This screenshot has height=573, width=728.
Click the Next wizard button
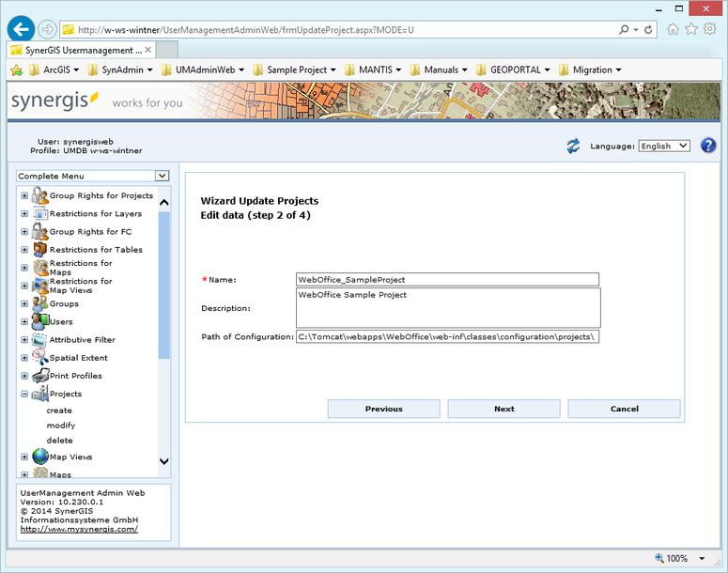coord(503,409)
